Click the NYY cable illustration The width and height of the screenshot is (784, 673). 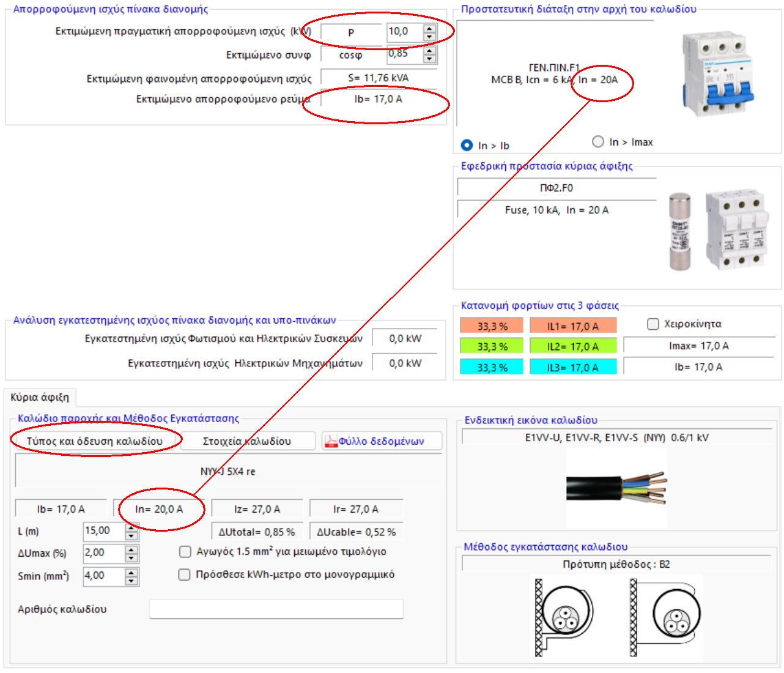pos(616,488)
